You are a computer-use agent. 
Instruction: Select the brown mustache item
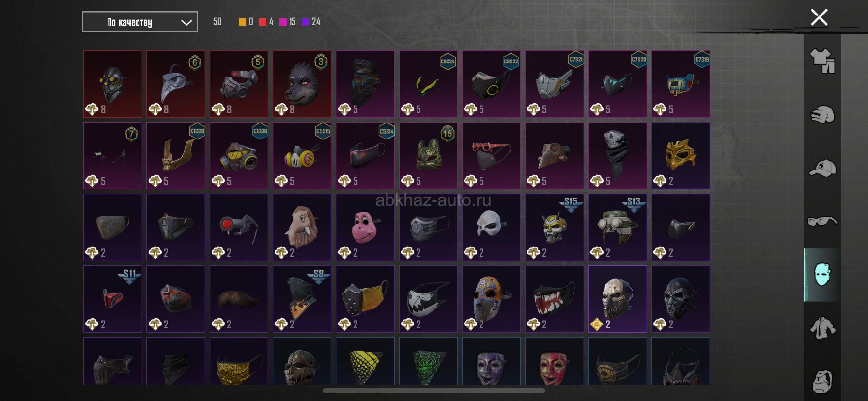pyautogui.click(x=239, y=299)
